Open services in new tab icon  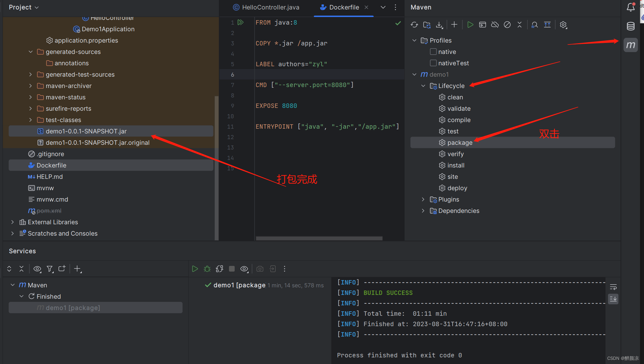pyautogui.click(x=62, y=269)
